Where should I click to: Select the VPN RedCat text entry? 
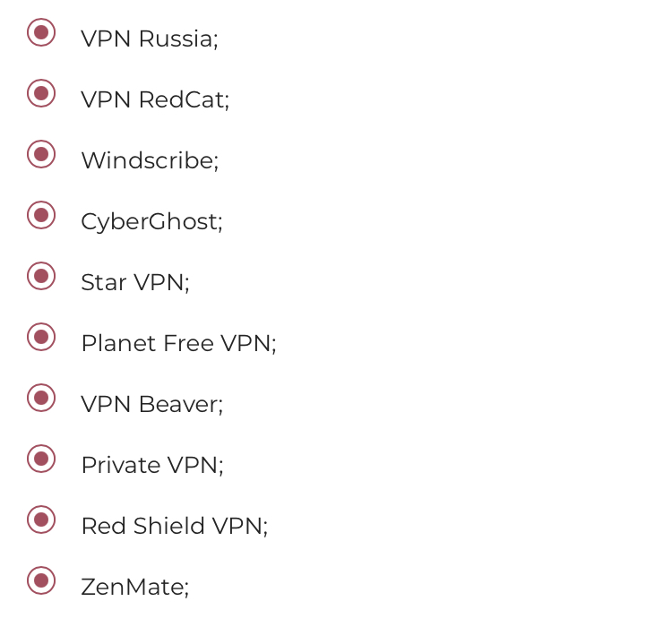pos(155,100)
